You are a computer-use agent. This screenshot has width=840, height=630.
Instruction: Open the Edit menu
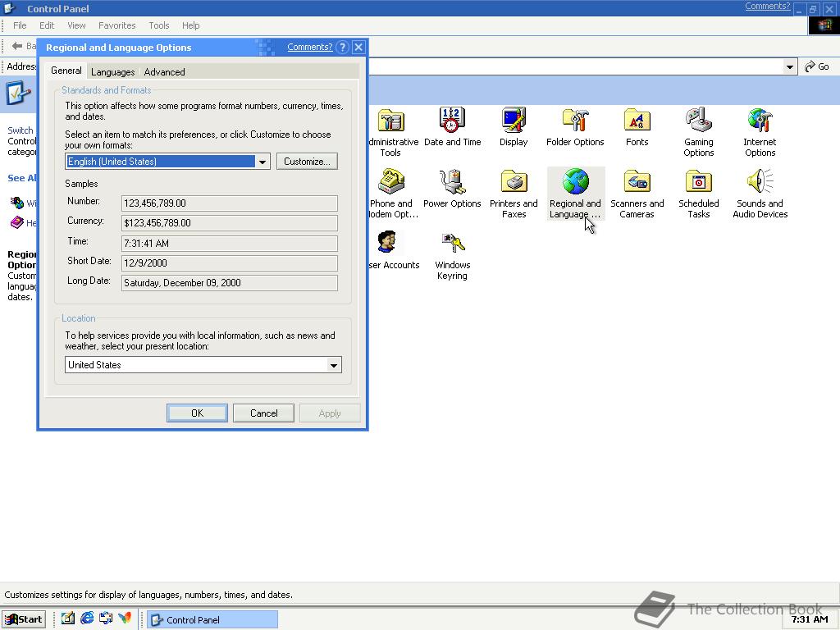pos(47,25)
